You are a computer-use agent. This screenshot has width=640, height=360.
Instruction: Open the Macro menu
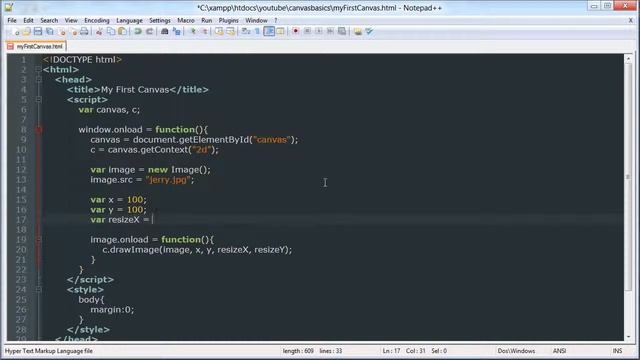(x=186, y=20)
